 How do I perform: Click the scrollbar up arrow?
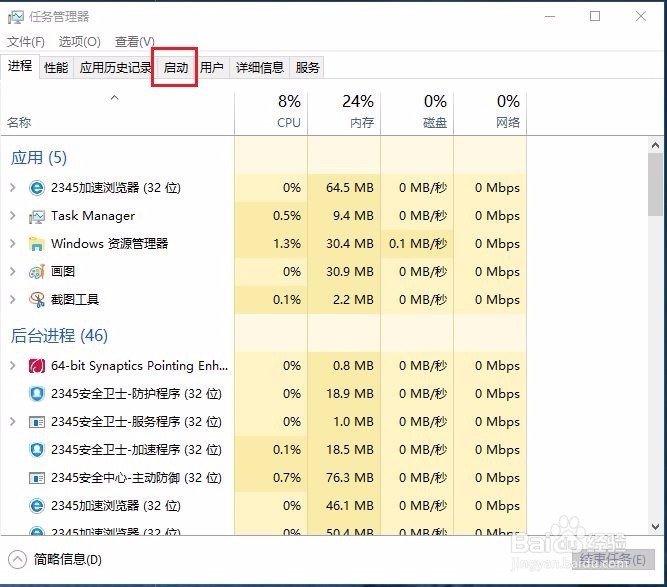656,145
